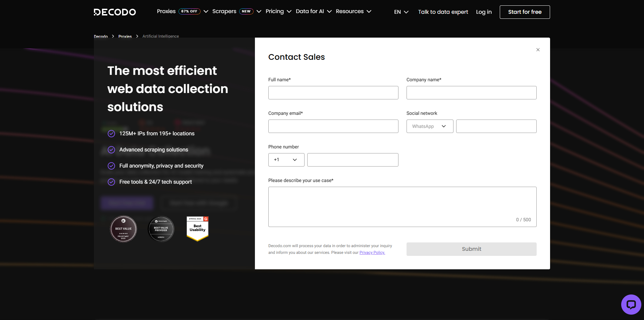The width and height of the screenshot is (644, 320).
Task: Click Talk to data expert
Action: click(x=443, y=12)
